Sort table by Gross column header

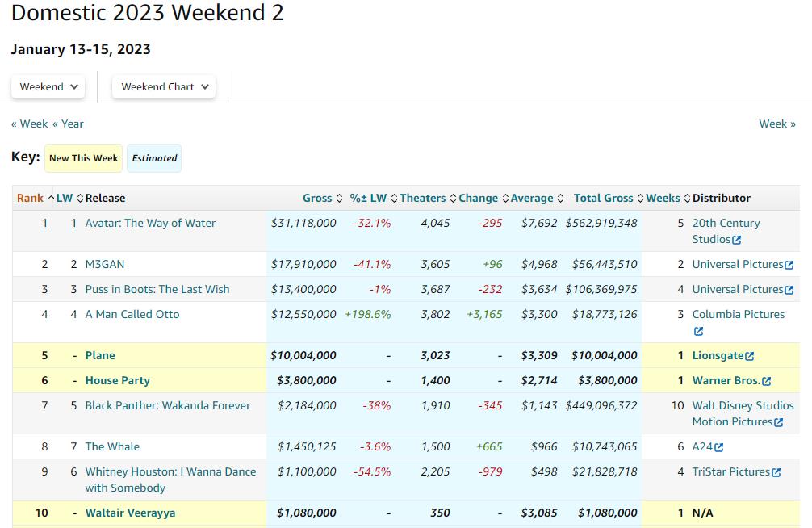[x=317, y=198]
